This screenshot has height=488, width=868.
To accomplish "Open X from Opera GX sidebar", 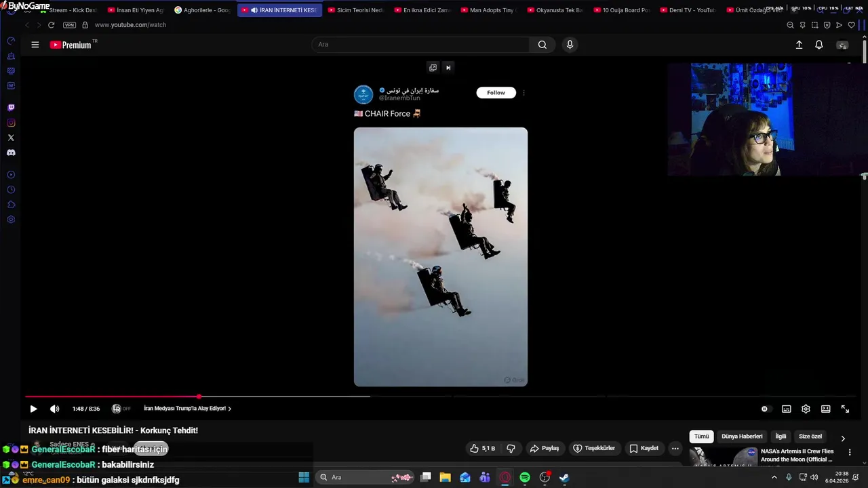I will click(x=11, y=138).
